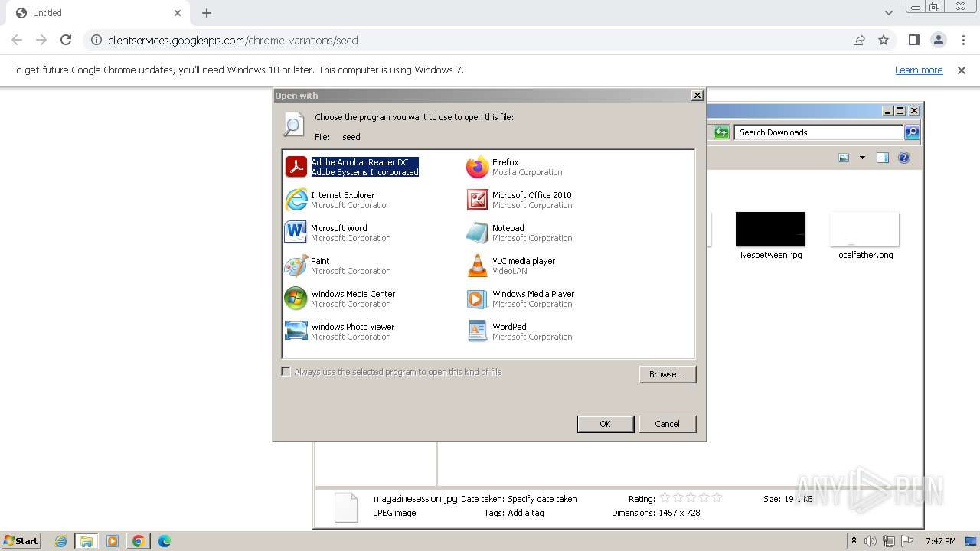Pick Windows Media Player icon
The width and height of the screenshot is (980, 551).
point(477,298)
